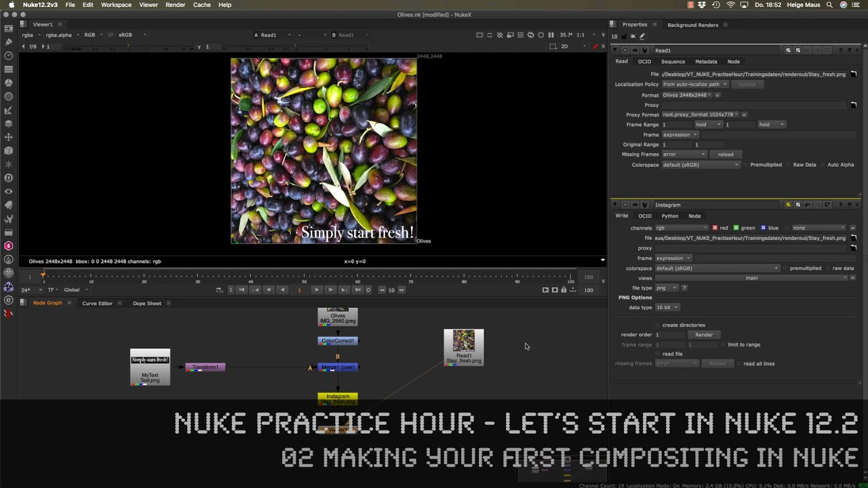Toggle the Premultiplied checkbox in Read1
Viewport: 868px width, 488px height.
(x=746, y=165)
